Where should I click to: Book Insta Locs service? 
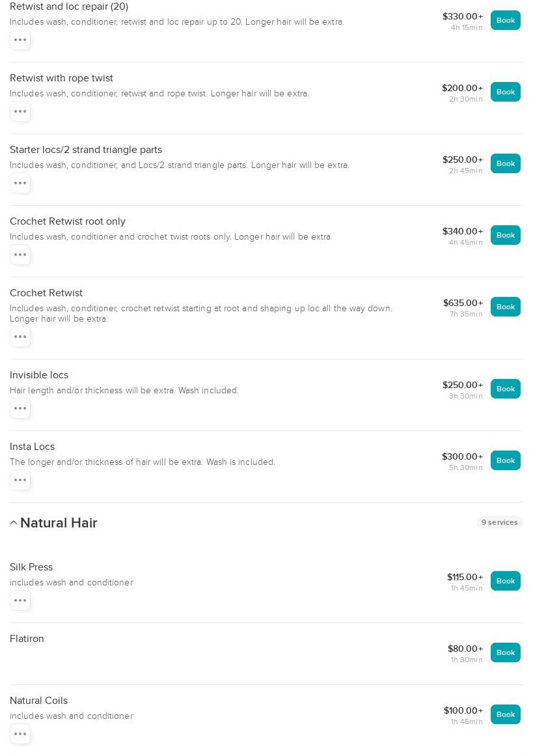click(x=505, y=460)
